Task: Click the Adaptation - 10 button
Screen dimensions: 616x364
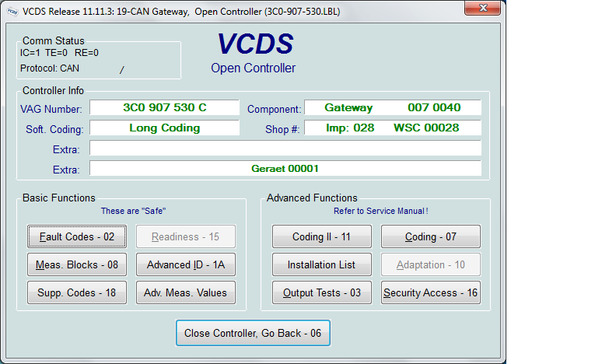Action: click(x=430, y=265)
